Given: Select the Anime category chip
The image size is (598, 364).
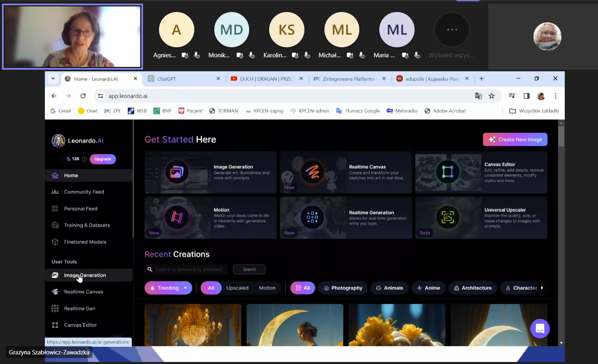Looking at the screenshot, I should coord(429,288).
